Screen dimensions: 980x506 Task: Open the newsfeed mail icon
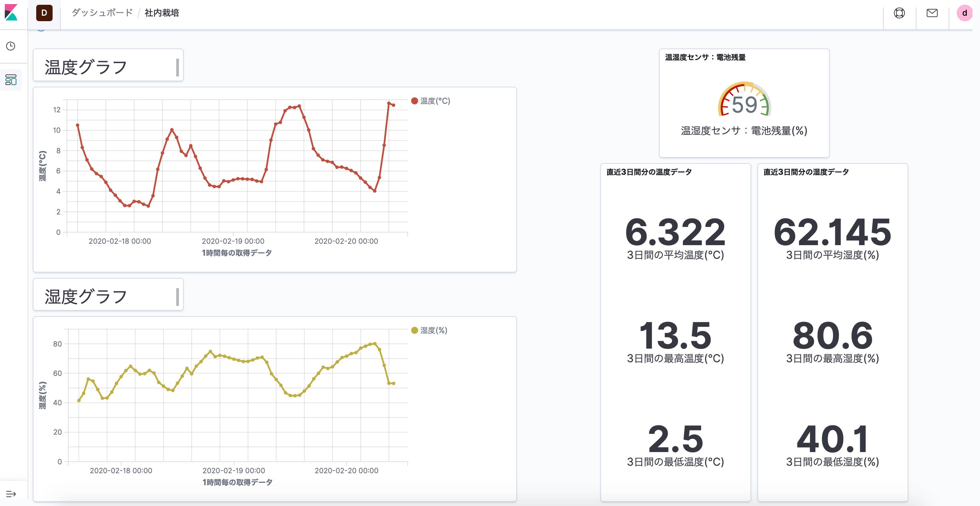932,13
